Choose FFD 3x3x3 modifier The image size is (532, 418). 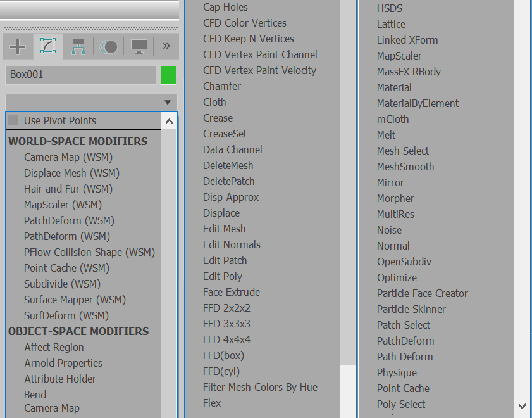click(x=226, y=324)
